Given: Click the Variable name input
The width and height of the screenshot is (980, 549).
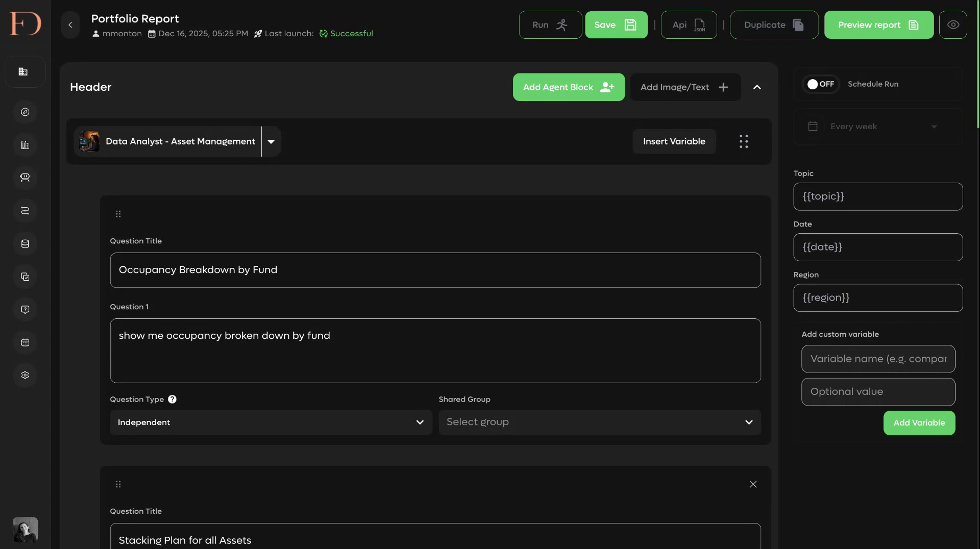Looking at the screenshot, I should 878,359.
